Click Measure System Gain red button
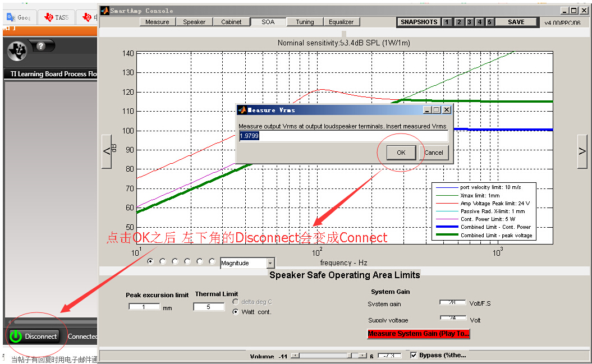This screenshot has height=364, width=592. pyautogui.click(x=418, y=334)
